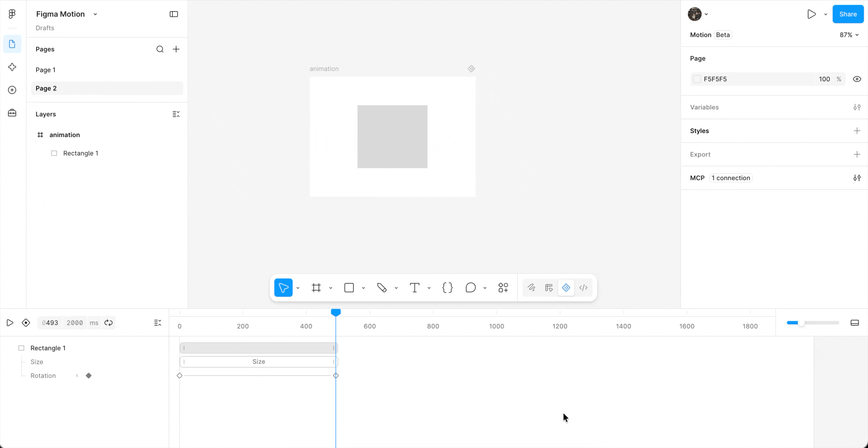Add a new style
Screen dimensions: 868x448
857,131
